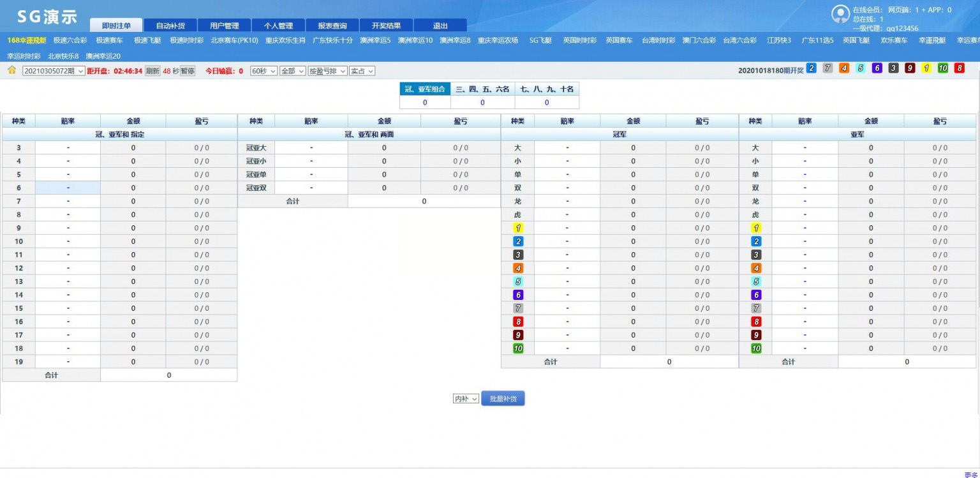Click the user avatar icon in header
The height and width of the screenshot is (478, 980).
[x=840, y=14]
